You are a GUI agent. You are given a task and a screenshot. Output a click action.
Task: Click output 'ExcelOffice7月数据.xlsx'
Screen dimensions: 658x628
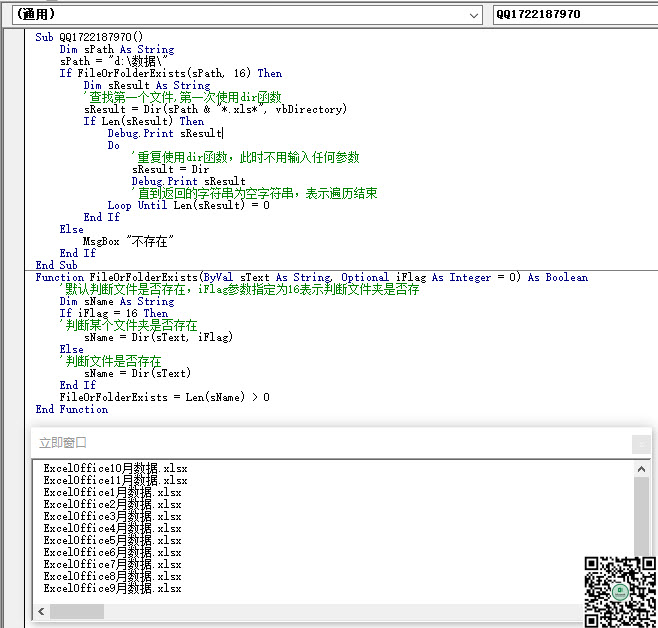(x=112, y=565)
